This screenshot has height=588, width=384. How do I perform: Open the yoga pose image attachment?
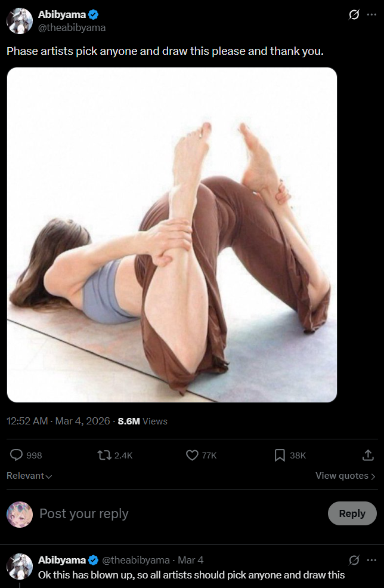click(172, 235)
